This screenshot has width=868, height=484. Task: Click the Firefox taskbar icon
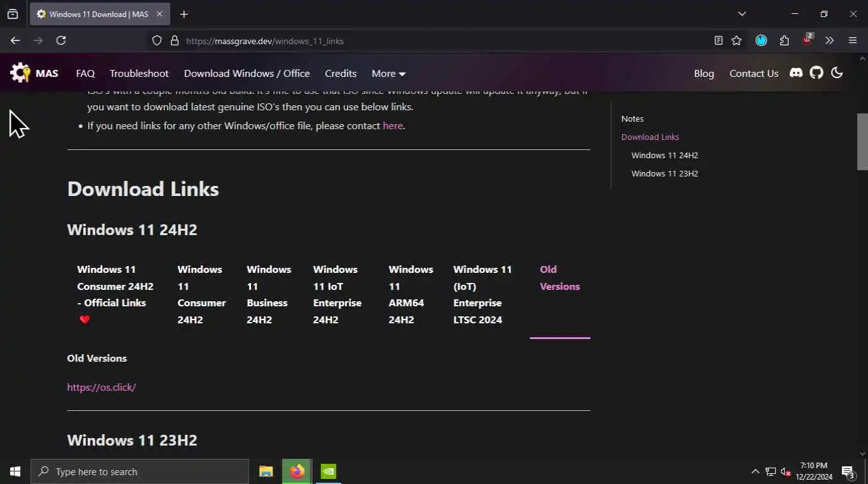coord(297,471)
